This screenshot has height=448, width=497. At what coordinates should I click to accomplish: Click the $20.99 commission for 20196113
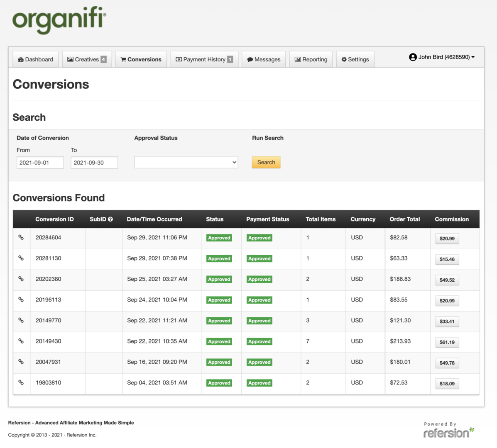pyautogui.click(x=447, y=301)
